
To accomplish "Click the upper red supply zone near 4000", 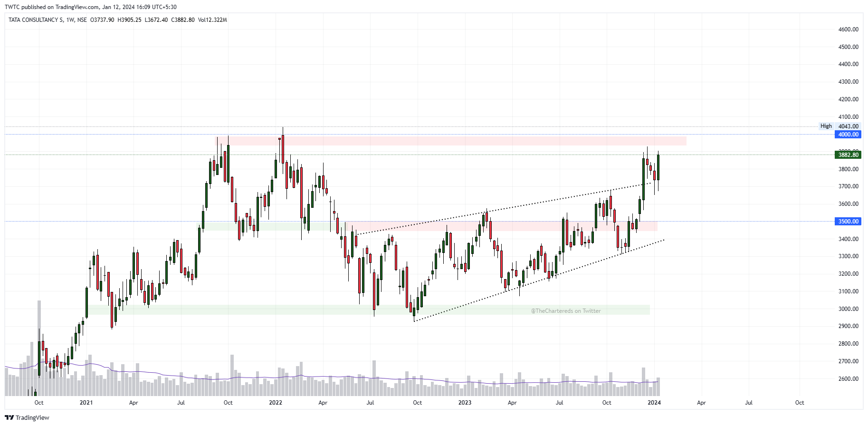I will pos(451,141).
